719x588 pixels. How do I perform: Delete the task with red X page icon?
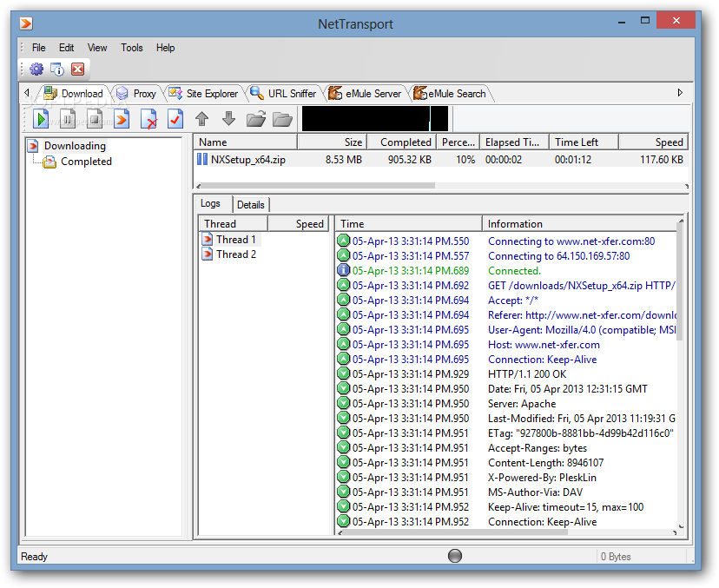pyautogui.click(x=148, y=119)
